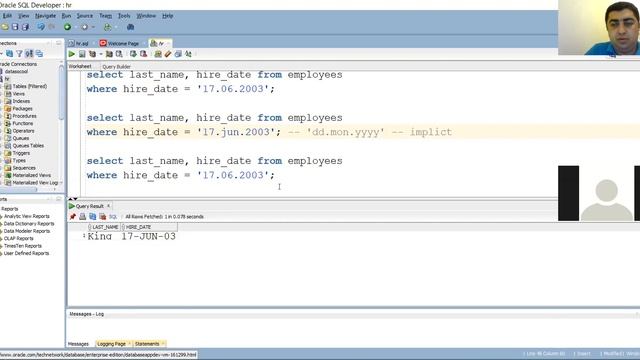Open the Edit menu
Viewport: 640px width, 360px height.
(7, 16)
